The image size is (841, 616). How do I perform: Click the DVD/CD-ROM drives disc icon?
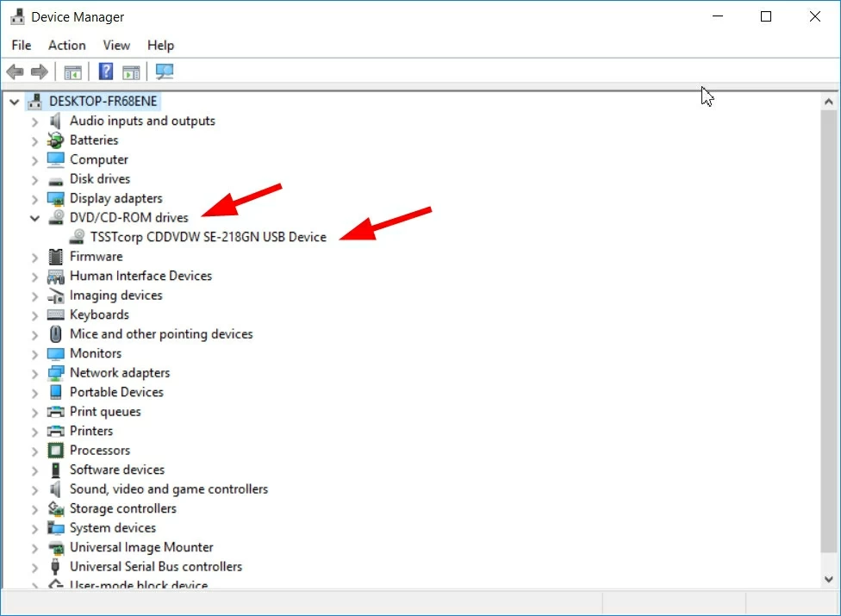click(56, 218)
